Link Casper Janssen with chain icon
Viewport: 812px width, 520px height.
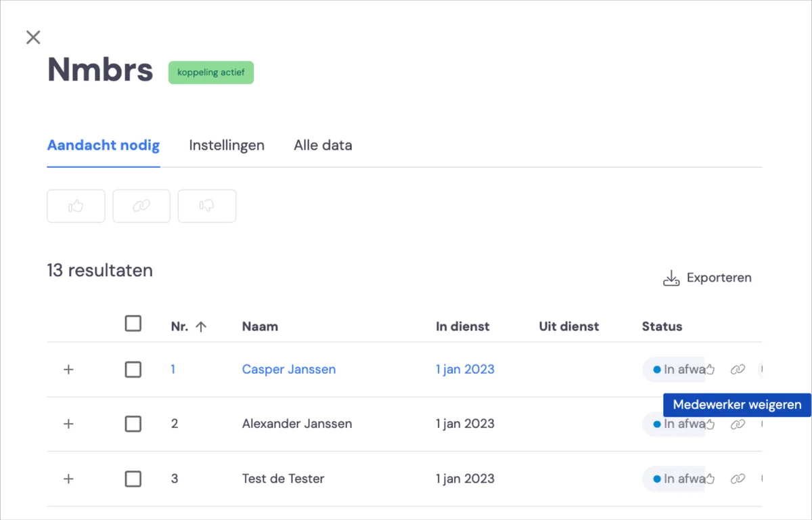(738, 369)
